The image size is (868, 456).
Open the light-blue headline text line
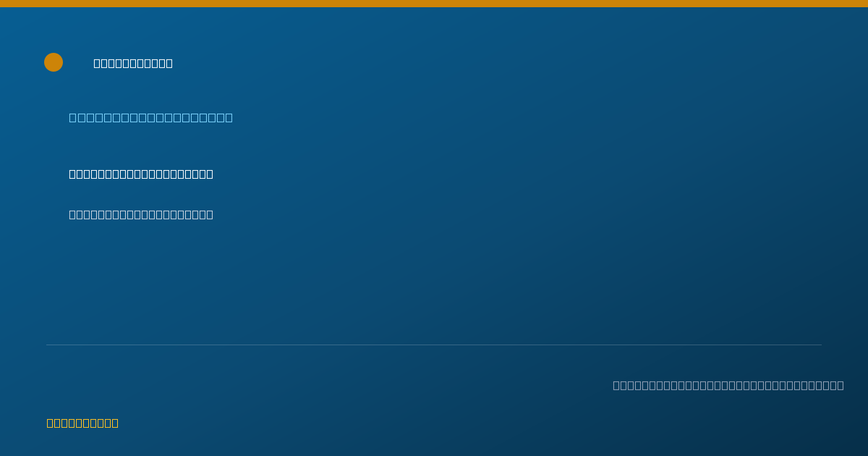tap(150, 117)
